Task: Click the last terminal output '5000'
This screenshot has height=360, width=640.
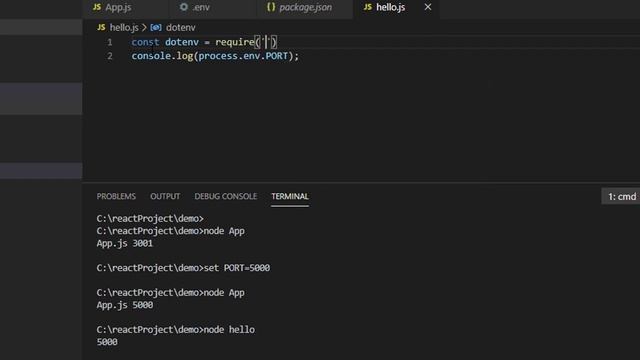Action: coord(107,342)
